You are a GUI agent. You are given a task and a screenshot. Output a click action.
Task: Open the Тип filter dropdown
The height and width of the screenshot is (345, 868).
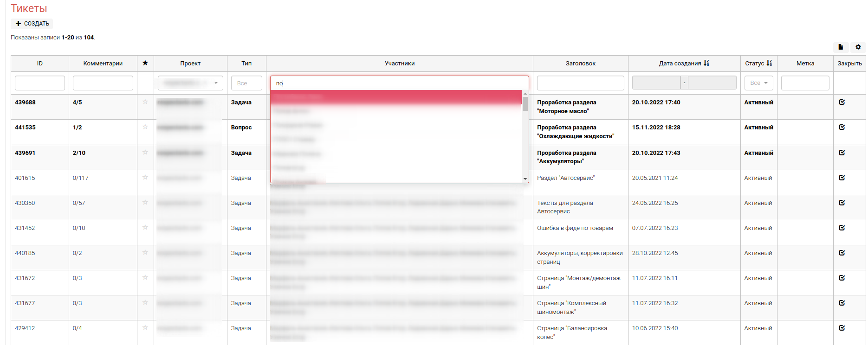pos(246,83)
